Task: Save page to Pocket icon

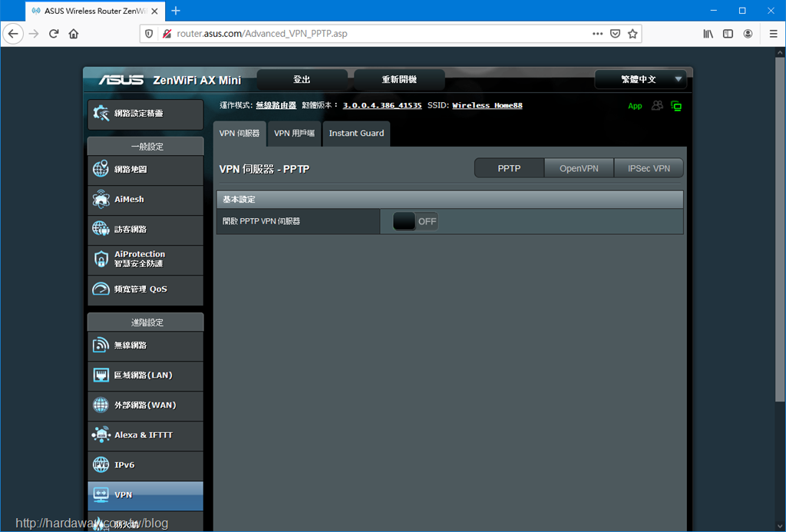Action: coord(615,34)
